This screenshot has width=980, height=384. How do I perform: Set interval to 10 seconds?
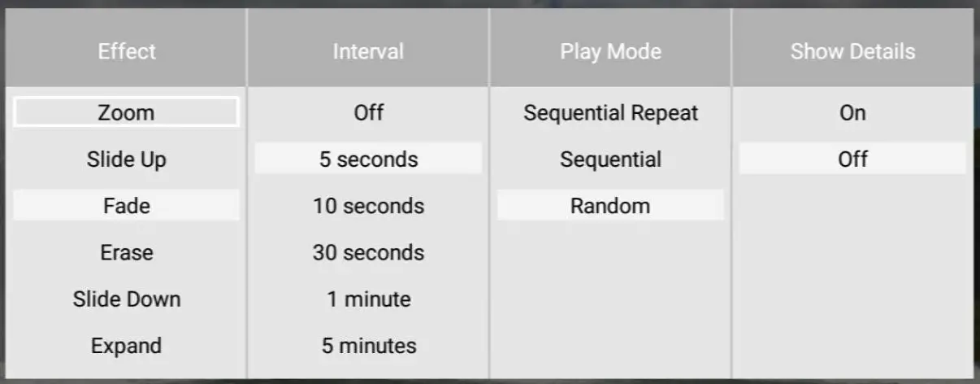368,205
